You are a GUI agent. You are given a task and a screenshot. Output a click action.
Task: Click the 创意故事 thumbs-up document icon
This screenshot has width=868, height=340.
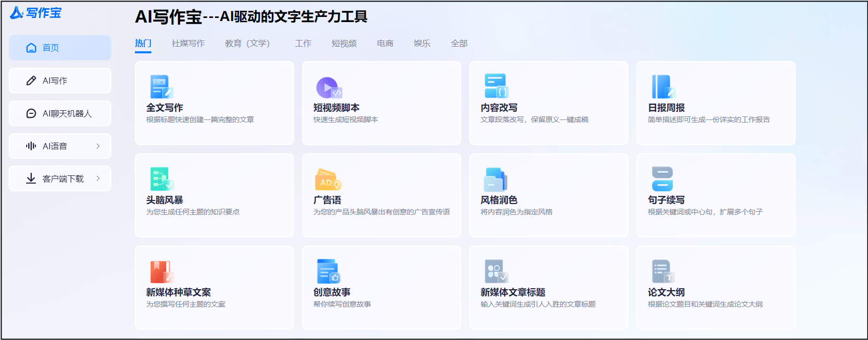click(329, 271)
